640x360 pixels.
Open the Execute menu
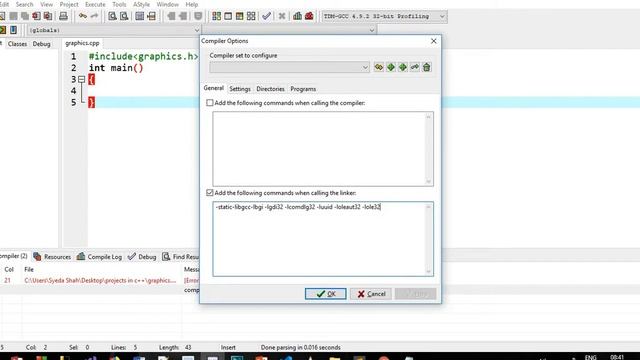pos(95,4)
